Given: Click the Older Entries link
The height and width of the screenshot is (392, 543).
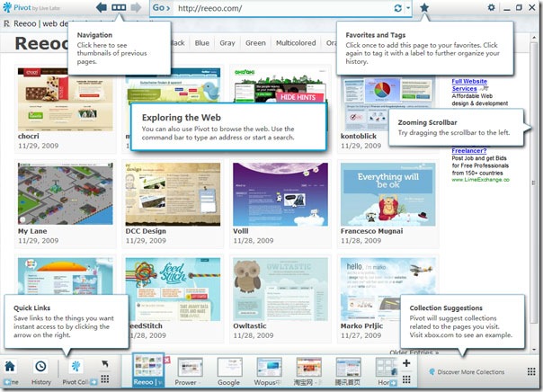Looking at the screenshot, I should click(414, 352).
